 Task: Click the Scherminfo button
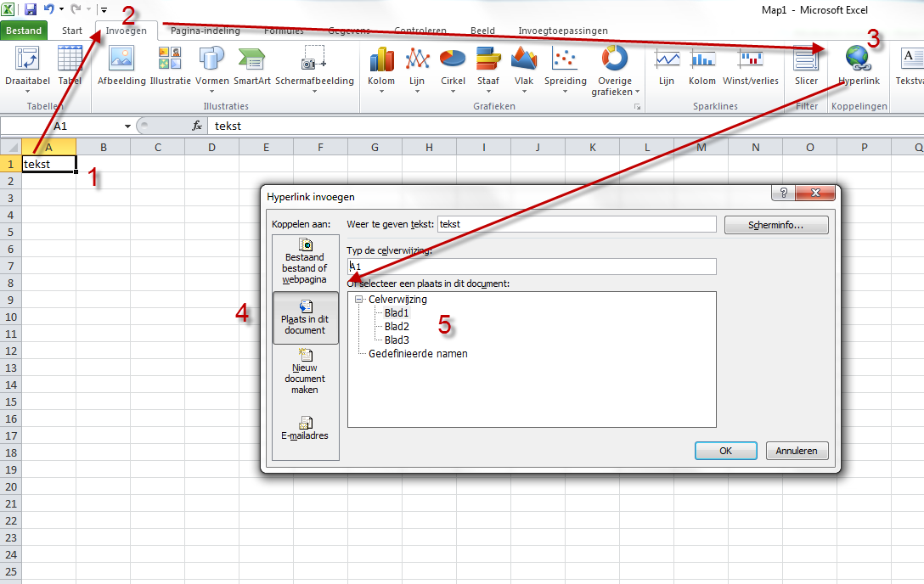click(775, 225)
